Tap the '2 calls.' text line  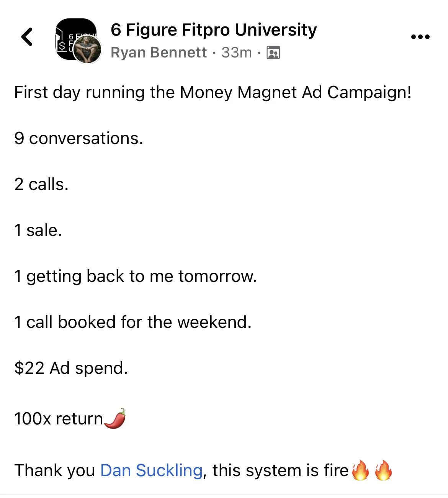coord(41,184)
